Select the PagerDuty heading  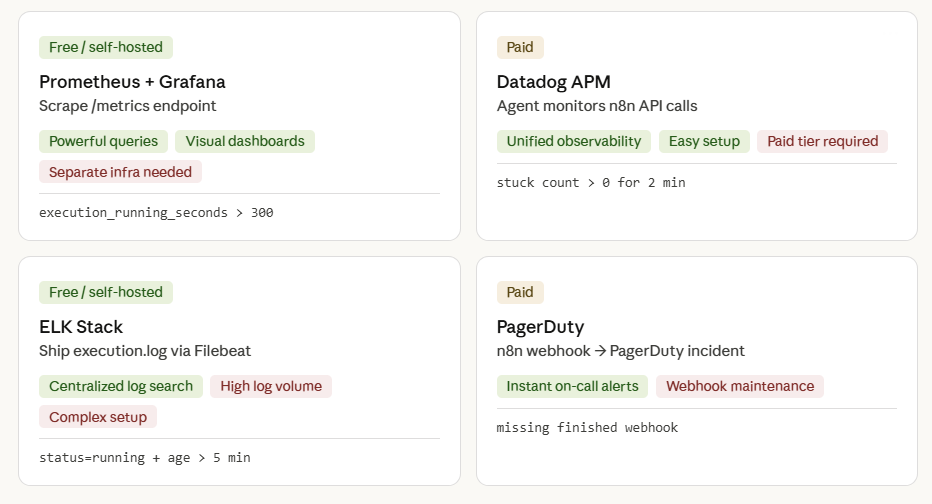point(540,327)
